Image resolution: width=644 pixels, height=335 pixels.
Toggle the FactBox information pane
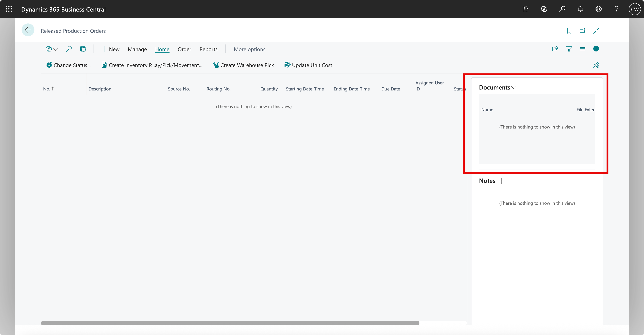[596, 48]
